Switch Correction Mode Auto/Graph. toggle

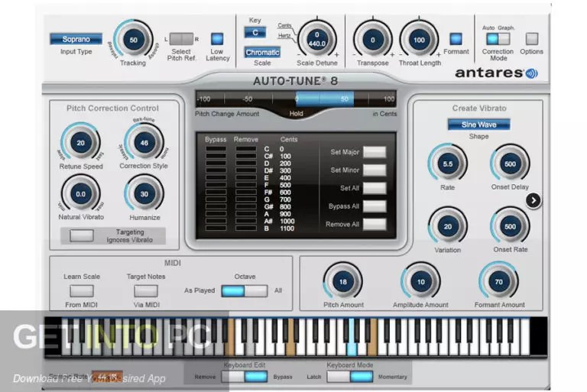coord(498,38)
